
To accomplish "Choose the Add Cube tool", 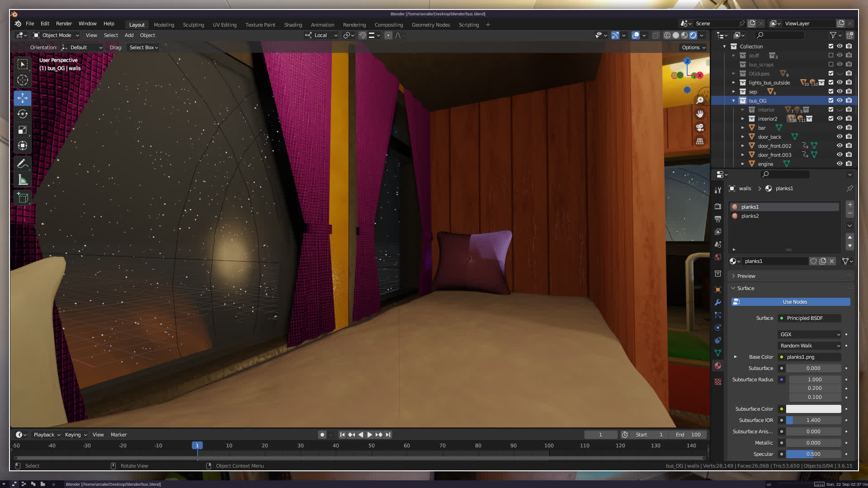I will pos(23,197).
